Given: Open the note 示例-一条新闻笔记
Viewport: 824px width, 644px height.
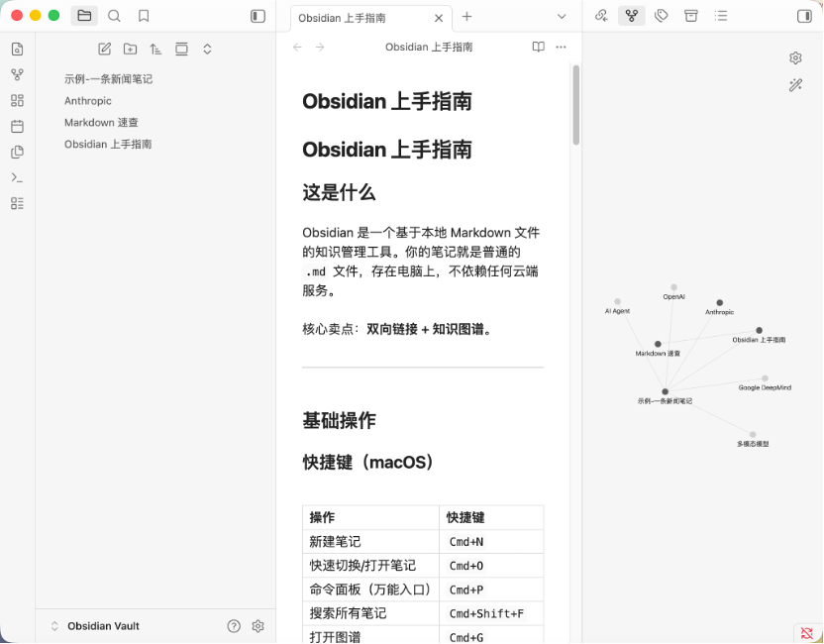Looking at the screenshot, I should tap(108, 79).
